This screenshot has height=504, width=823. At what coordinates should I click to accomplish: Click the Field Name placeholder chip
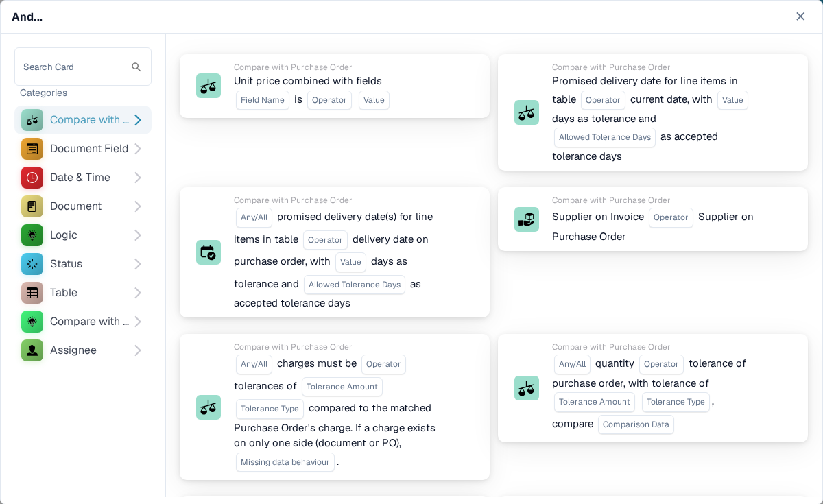coord(263,100)
